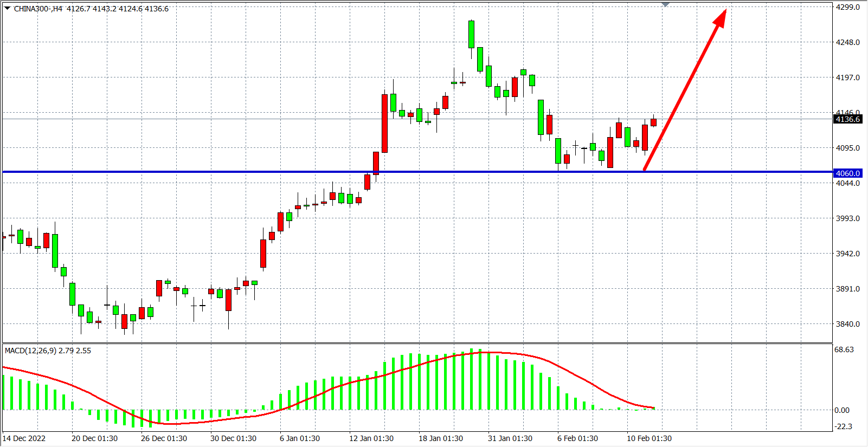868x447 pixels.
Task: Select the tall red candle crossing 4146
Action: click(x=384, y=124)
